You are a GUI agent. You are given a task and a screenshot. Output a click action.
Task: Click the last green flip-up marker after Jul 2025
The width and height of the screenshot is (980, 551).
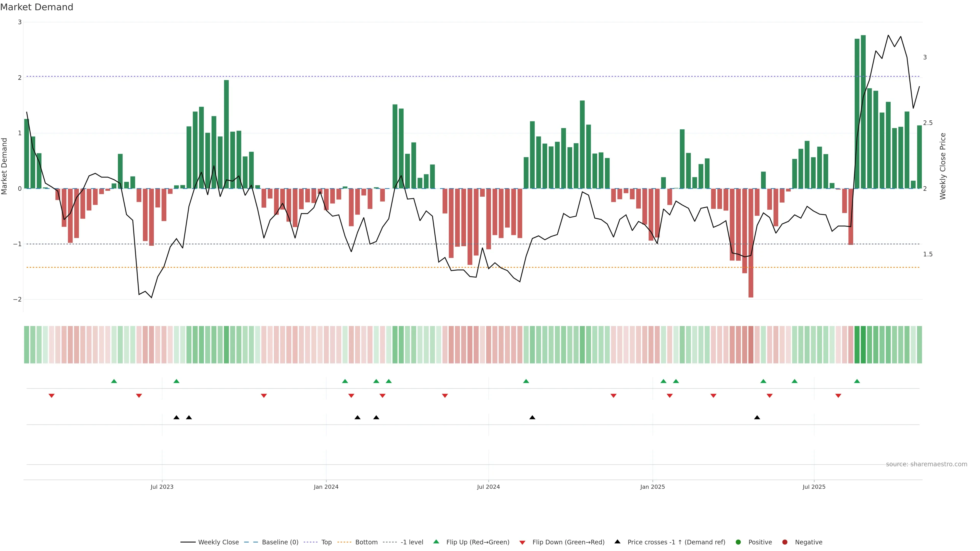pyautogui.click(x=857, y=381)
